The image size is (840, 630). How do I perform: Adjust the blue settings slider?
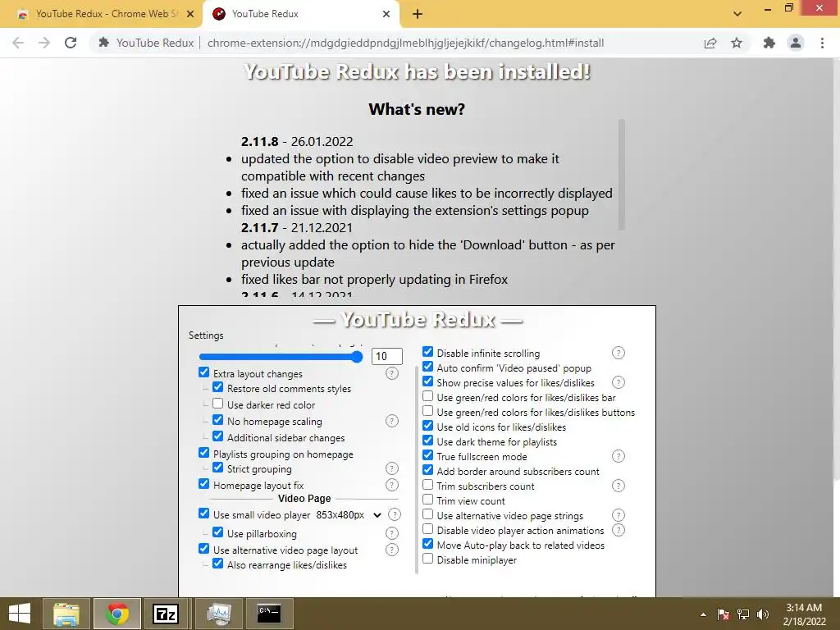tap(281, 357)
